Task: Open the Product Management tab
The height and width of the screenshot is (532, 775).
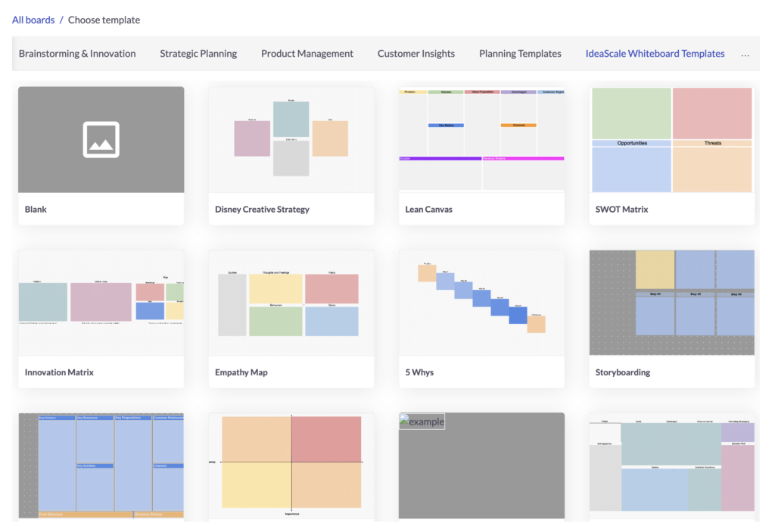Action: [307, 54]
